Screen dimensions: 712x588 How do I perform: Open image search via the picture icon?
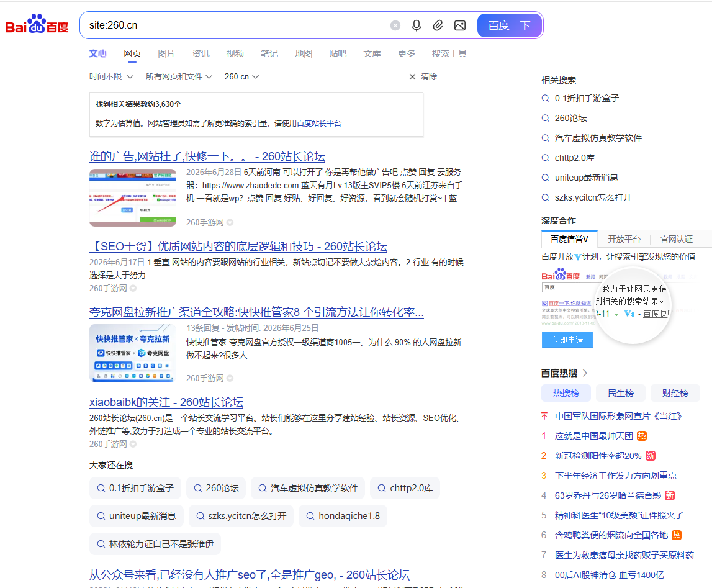pyautogui.click(x=460, y=25)
